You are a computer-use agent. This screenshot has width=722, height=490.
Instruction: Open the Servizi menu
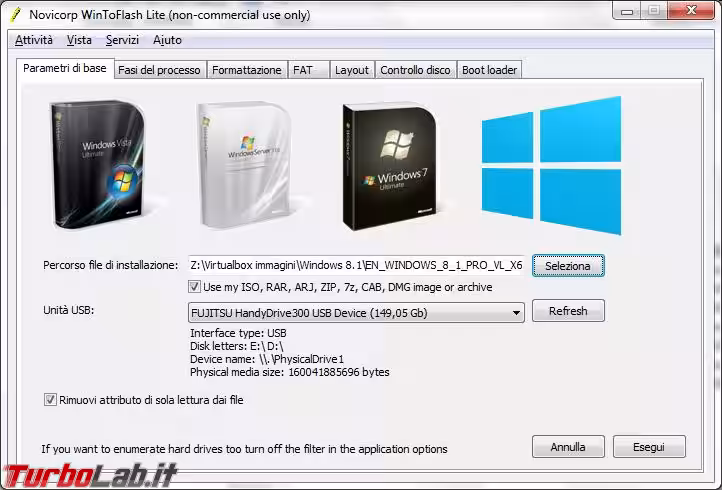click(x=123, y=40)
